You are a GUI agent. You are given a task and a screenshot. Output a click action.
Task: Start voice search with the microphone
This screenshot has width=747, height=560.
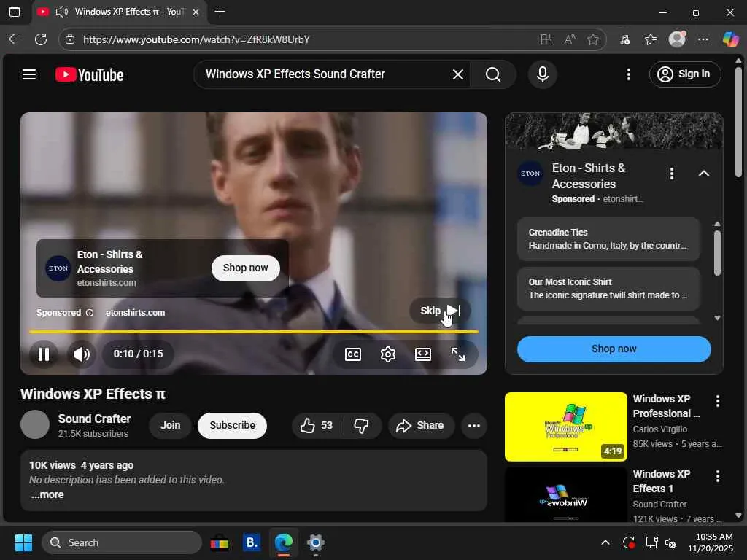pyautogui.click(x=542, y=74)
